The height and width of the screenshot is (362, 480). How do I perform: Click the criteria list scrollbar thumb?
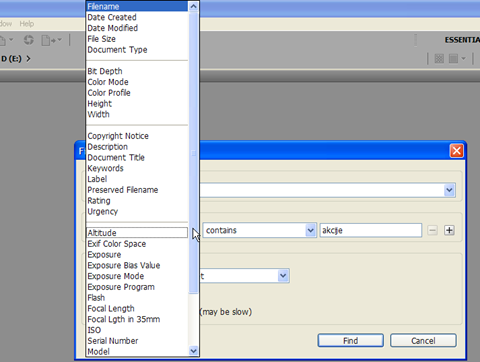point(193,153)
